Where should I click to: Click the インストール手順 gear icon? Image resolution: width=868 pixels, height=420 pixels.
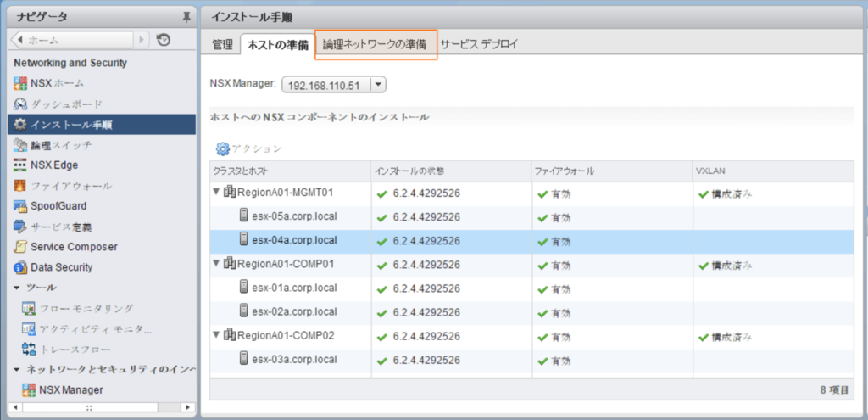point(20,125)
